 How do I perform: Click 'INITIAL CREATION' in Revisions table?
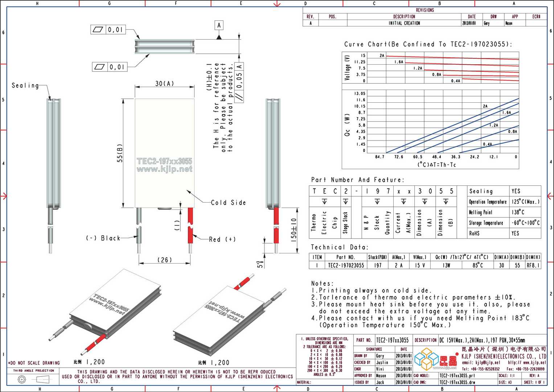pos(404,23)
